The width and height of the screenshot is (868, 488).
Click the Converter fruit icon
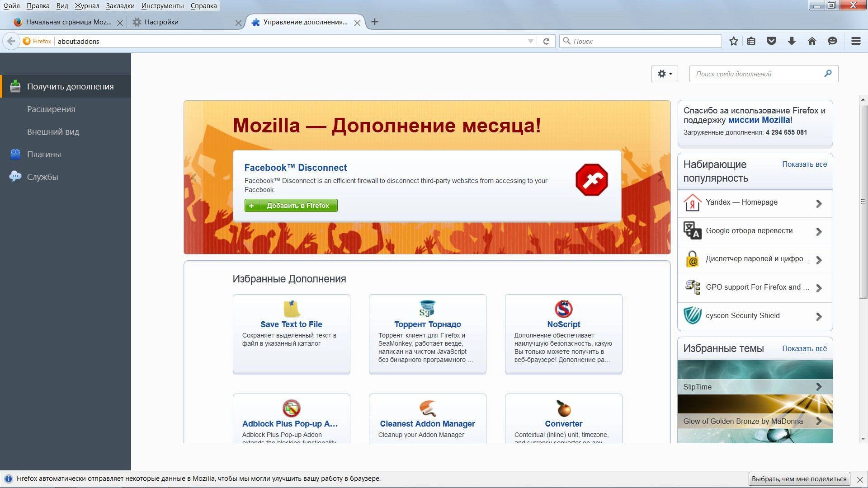(x=563, y=408)
